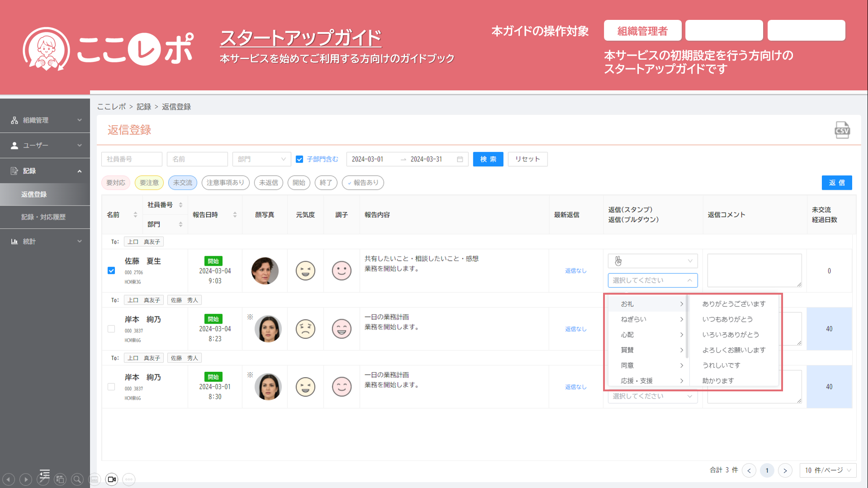This screenshot has width=868, height=488.
Task: Open the see-all-slides grid icon
Action: click(60, 479)
